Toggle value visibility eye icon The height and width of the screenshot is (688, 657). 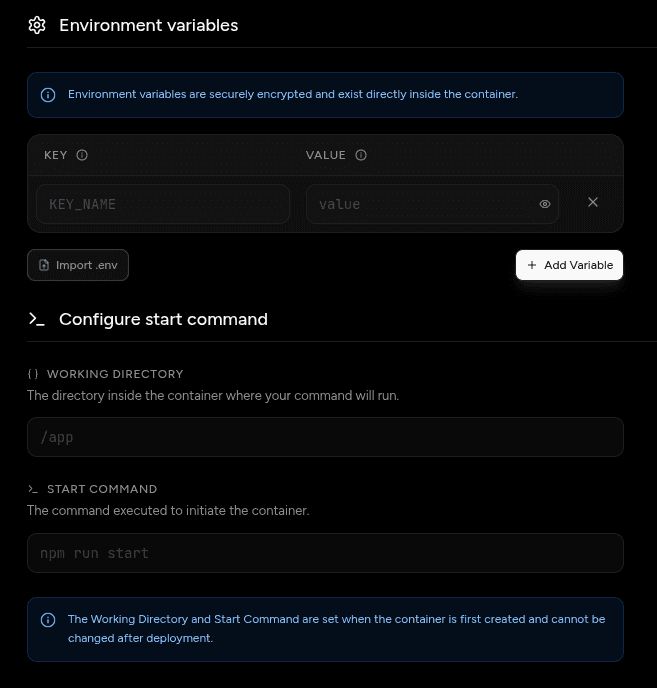pyautogui.click(x=545, y=204)
